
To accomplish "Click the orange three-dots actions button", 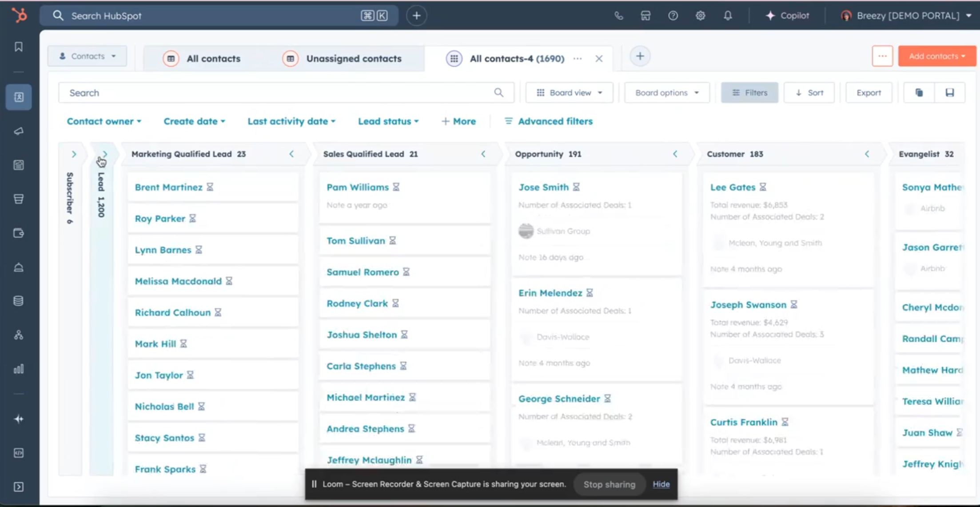I will point(882,56).
